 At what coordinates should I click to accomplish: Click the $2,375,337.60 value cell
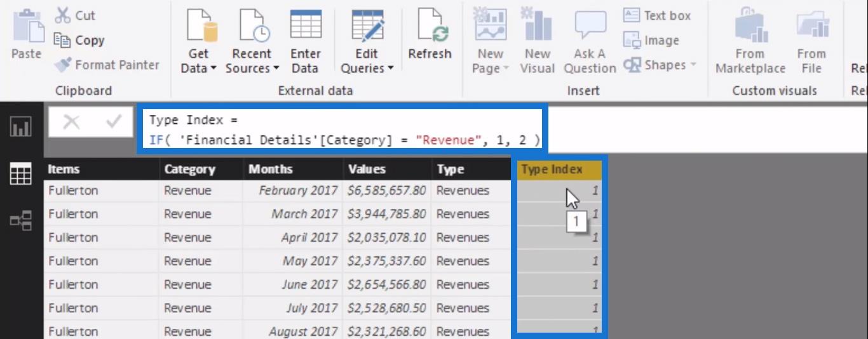(387, 261)
